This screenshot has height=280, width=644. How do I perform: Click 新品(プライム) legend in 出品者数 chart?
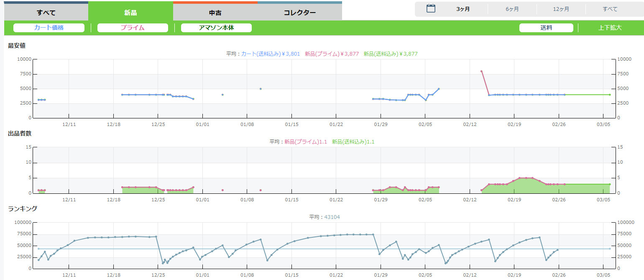305,142
